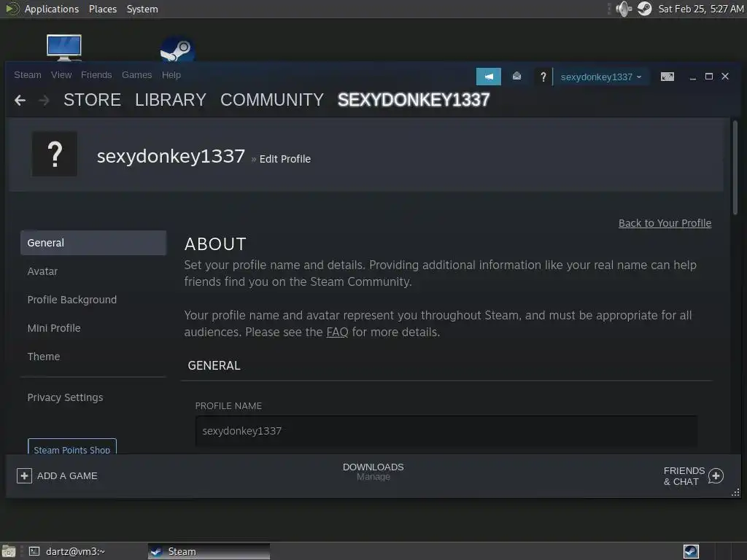The height and width of the screenshot is (560, 747).
Task: Click Back to Your Profile link
Action: pos(665,223)
